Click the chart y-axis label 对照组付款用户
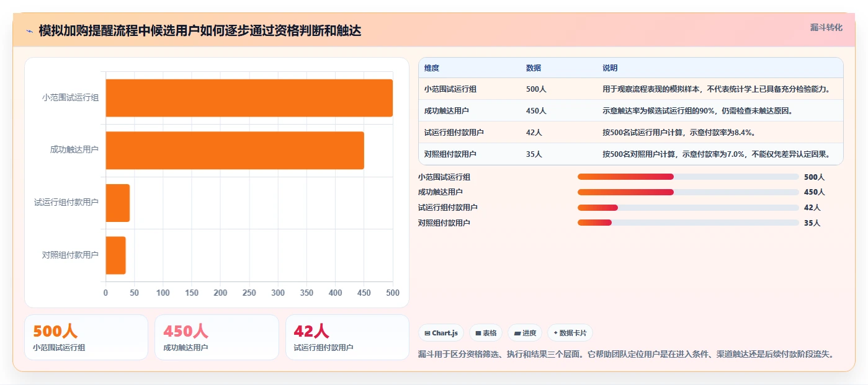868x385 pixels. tap(70, 255)
